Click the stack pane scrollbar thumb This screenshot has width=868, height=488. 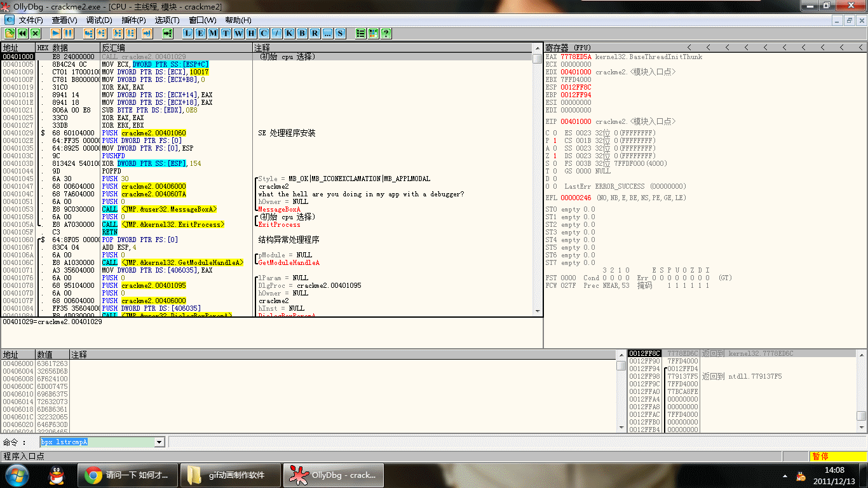[x=861, y=416]
